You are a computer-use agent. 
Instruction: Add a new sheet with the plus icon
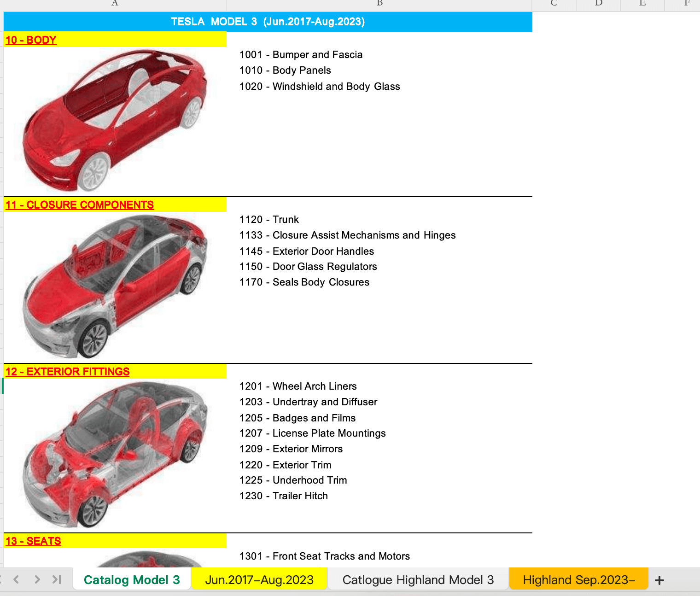(x=659, y=580)
